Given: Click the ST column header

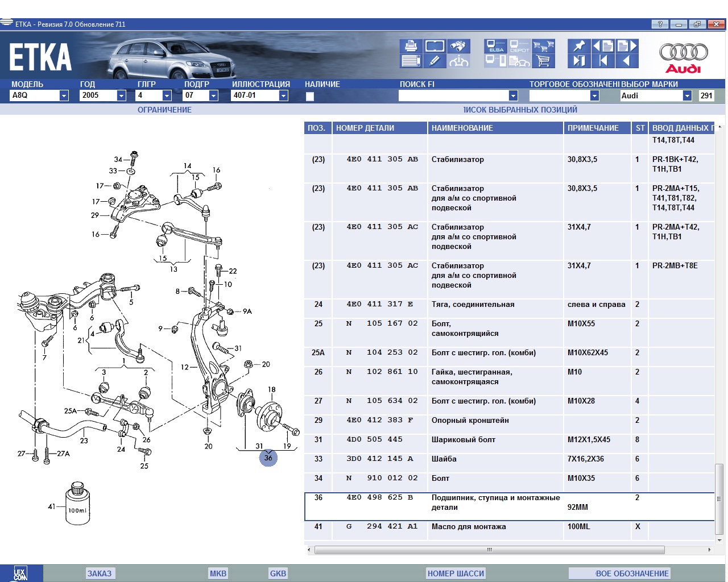Looking at the screenshot, I should click(640, 128).
